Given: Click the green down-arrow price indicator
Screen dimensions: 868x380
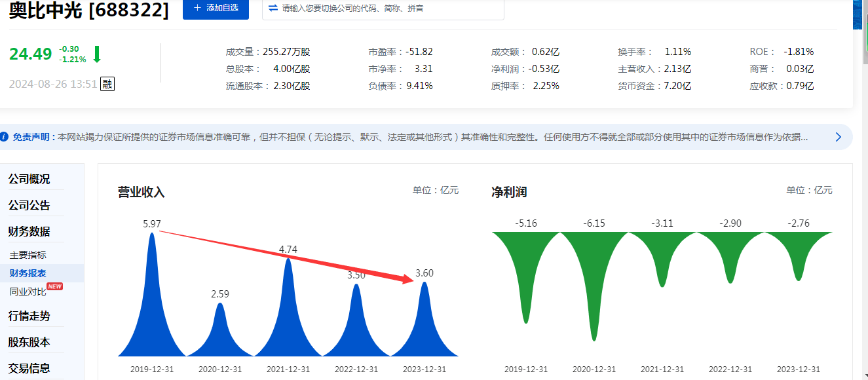Looking at the screenshot, I should [x=97, y=54].
